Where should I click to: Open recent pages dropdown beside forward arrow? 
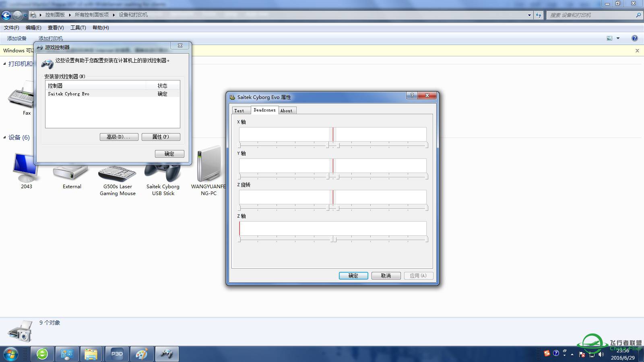pyautogui.click(x=25, y=15)
